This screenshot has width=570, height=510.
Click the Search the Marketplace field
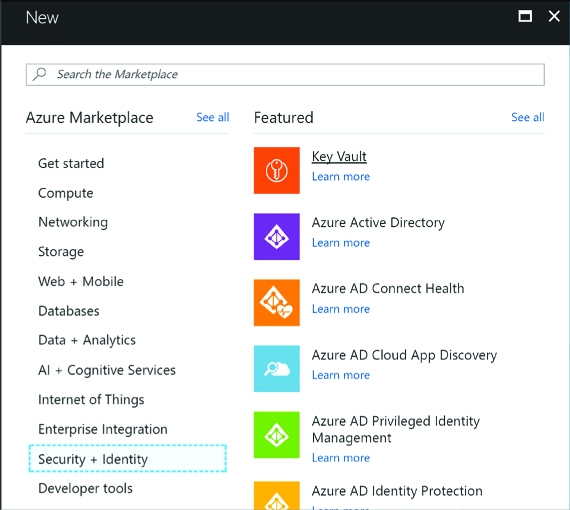point(285,75)
